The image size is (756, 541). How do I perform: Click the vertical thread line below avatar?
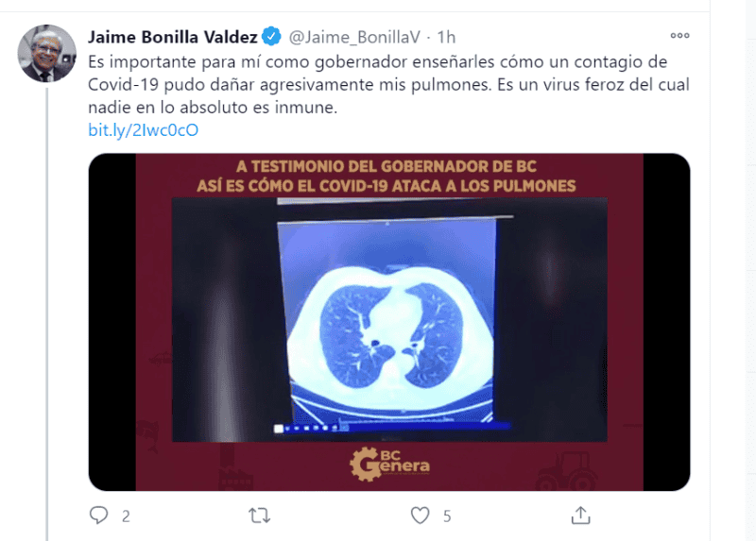47,313
